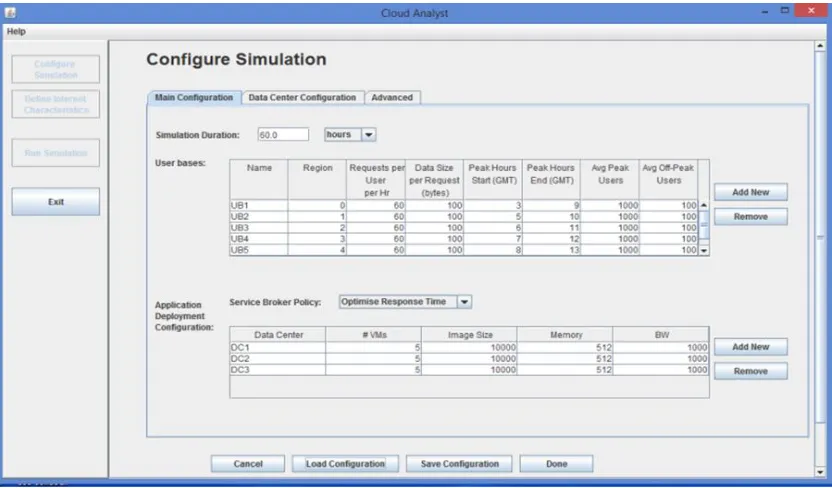Click DC1 BW cell 1000
832x488 pixels.
pos(661,347)
